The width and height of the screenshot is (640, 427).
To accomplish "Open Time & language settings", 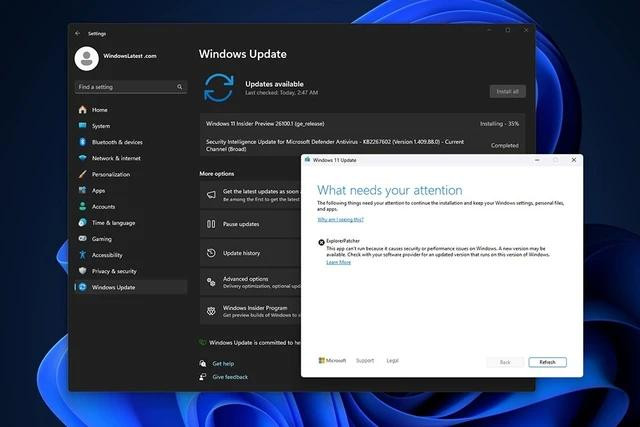I will point(131,222).
